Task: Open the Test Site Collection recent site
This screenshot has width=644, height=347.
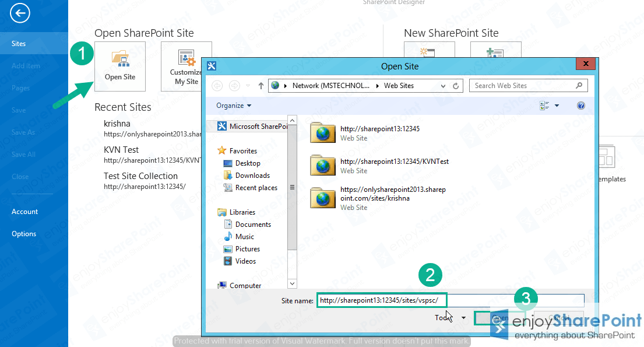Action: (x=145, y=181)
